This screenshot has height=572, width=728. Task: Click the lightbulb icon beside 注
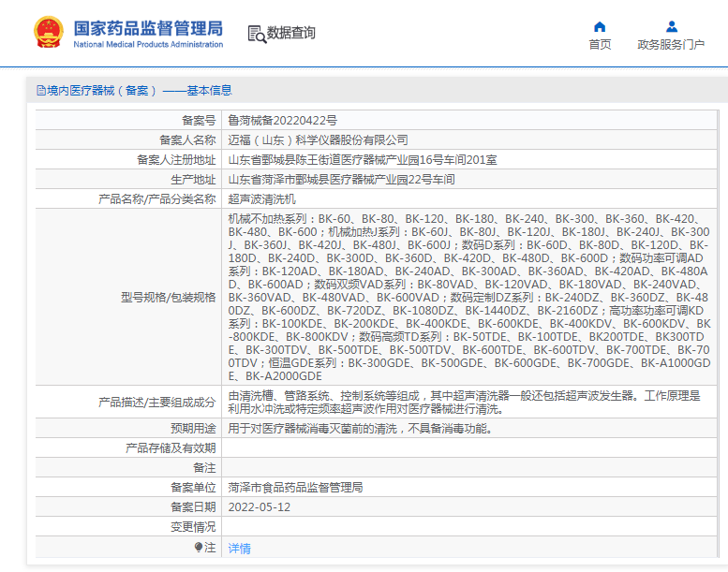point(199,548)
